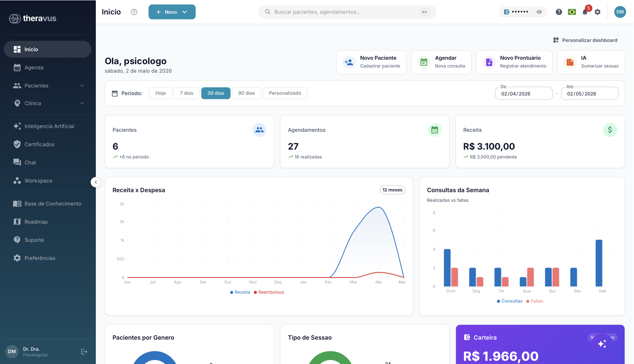Select the 7 dias period option
This screenshot has height=364, width=634.
point(186,93)
